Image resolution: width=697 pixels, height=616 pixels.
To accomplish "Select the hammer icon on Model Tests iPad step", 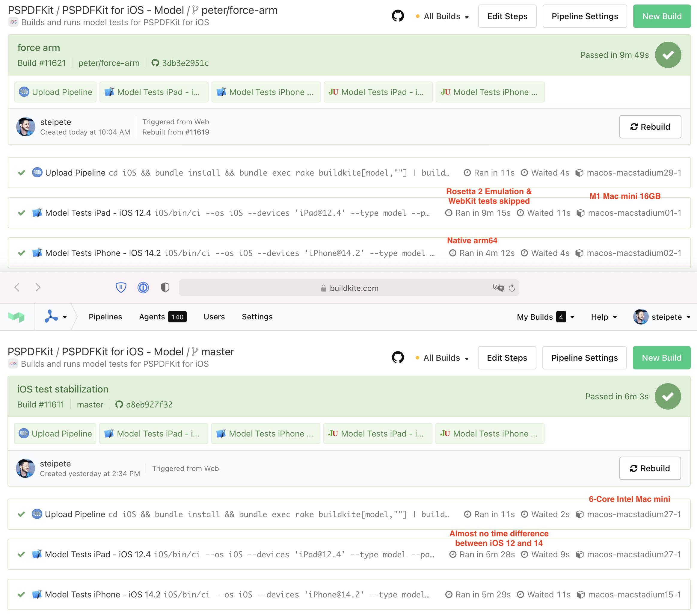I will coord(109,92).
